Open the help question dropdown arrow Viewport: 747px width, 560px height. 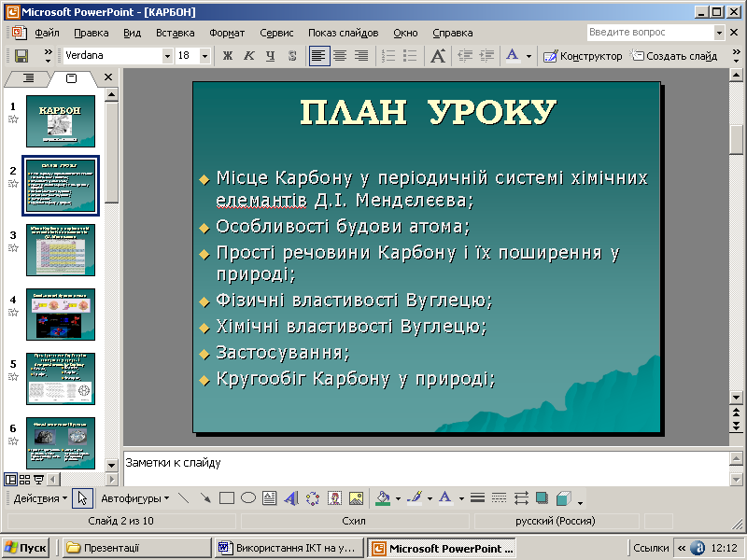719,33
